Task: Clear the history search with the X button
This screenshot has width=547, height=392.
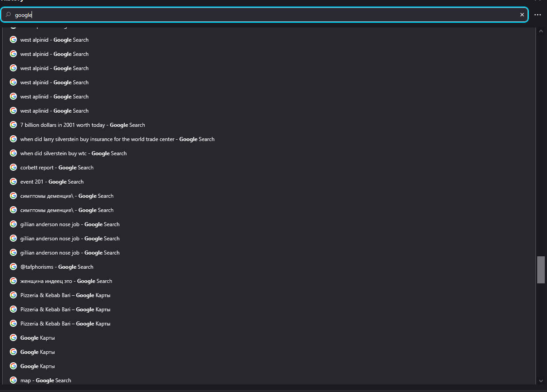Action: pyautogui.click(x=522, y=15)
